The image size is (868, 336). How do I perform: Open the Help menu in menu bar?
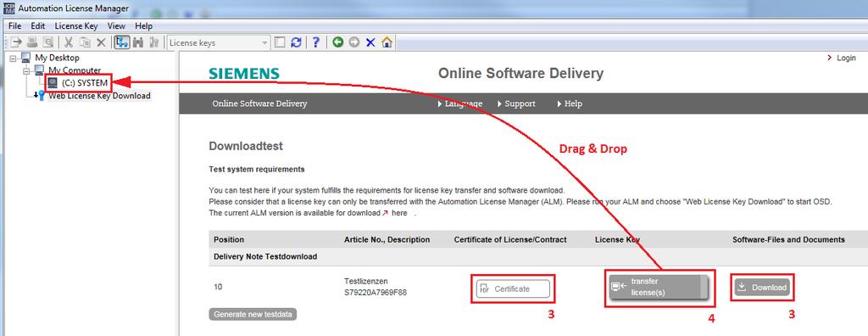click(143, 26)
